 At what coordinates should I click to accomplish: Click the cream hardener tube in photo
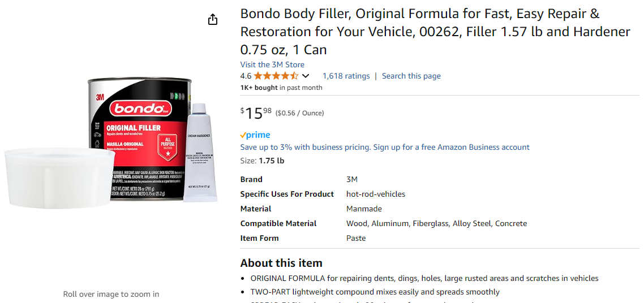pos(200,153)
